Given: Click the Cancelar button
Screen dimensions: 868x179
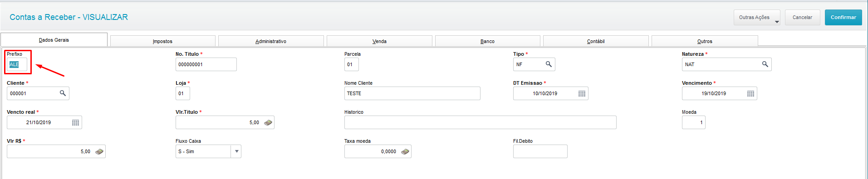Looking at the screenshot, I should 802,17.
